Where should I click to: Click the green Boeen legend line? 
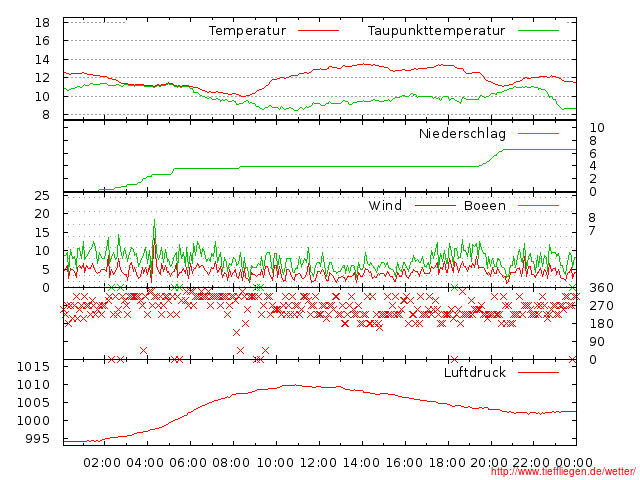point(538,206)
